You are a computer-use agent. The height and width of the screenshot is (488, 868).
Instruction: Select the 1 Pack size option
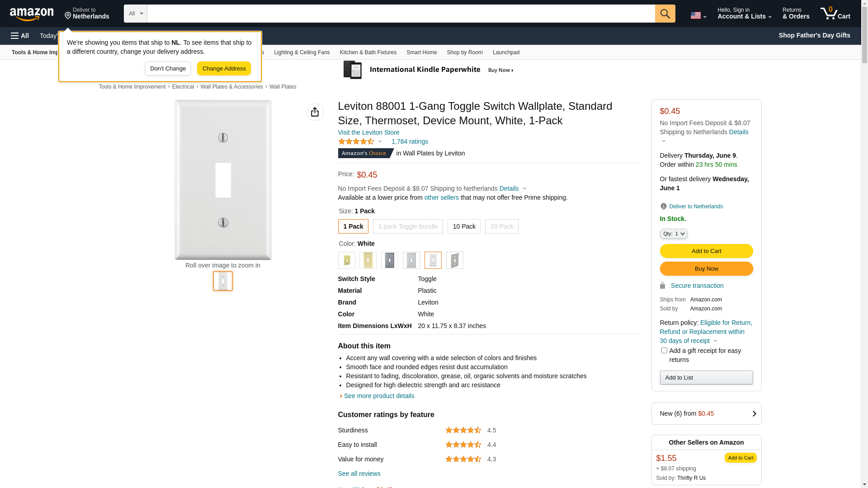[353, 226]
